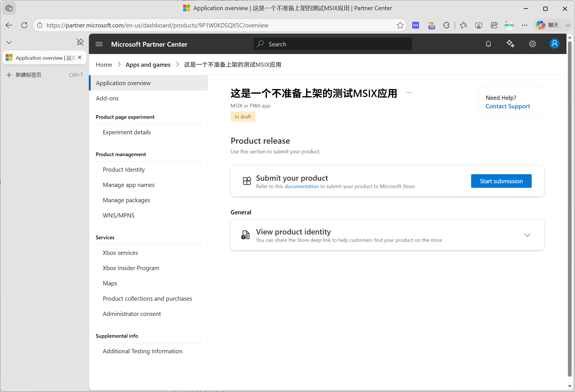Focus the Partner Center Search box
This screenshot has height=392, width=575.
[333, 44]
